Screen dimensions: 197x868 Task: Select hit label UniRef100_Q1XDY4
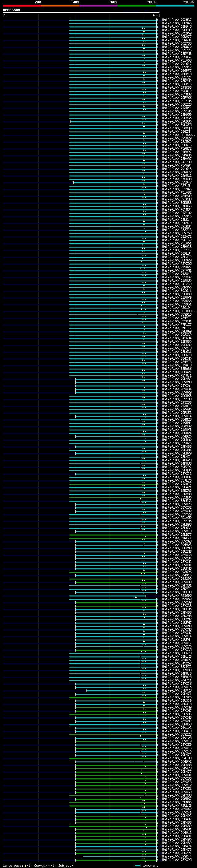[177, 108]
